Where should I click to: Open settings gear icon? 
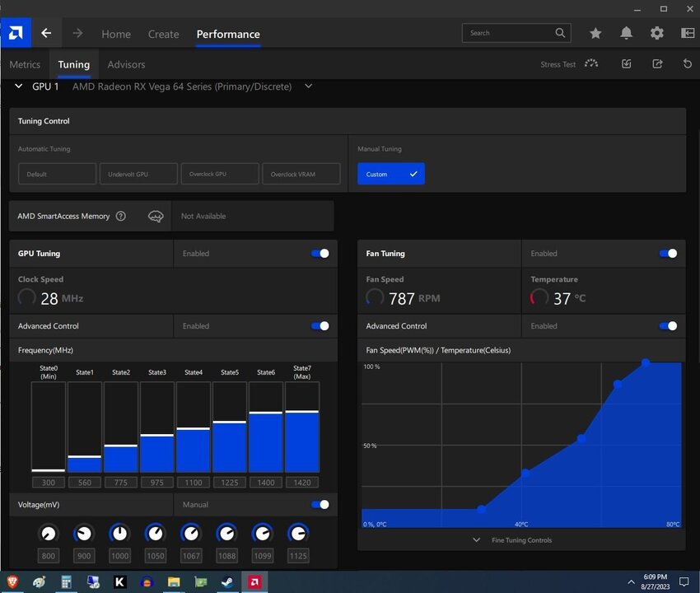click(656, 34)
